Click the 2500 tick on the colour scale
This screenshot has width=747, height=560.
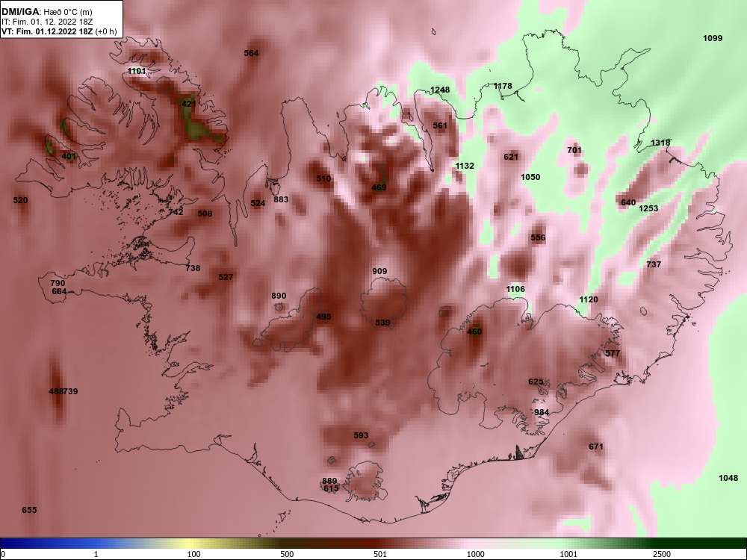click(662, 554)
